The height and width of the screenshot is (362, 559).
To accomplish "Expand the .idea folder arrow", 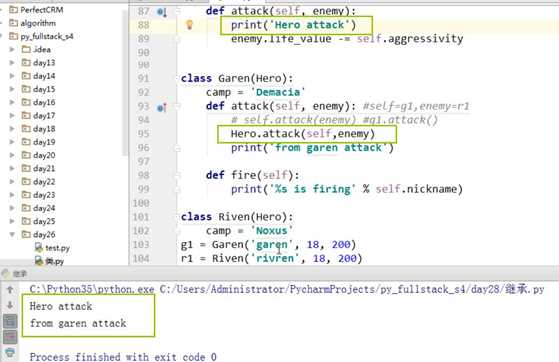I will click(x=12, y=49).
